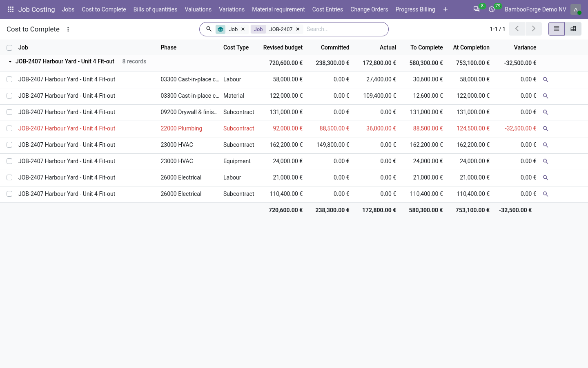Go to the previous page of records
The image size is (588, 368).
tap(517, 29)
